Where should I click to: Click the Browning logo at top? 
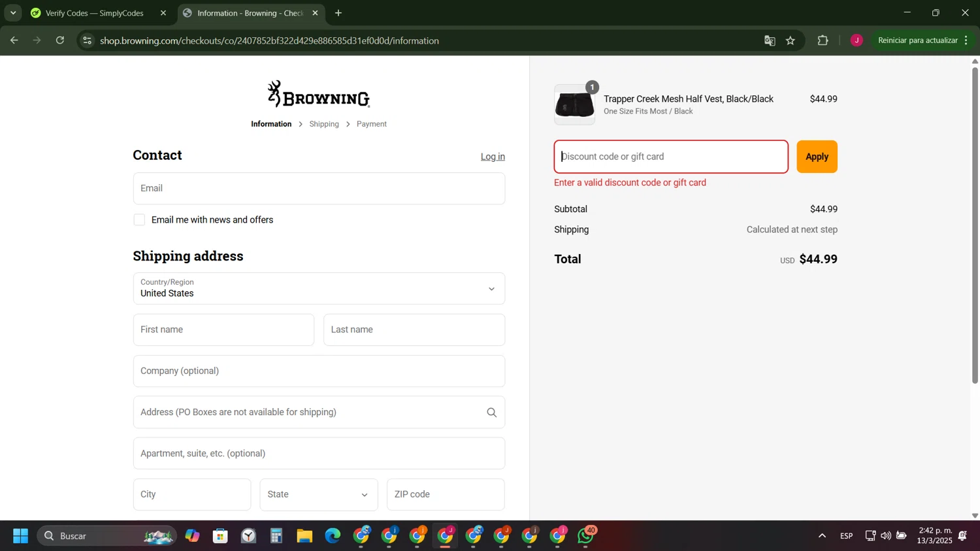coord(319,94)
